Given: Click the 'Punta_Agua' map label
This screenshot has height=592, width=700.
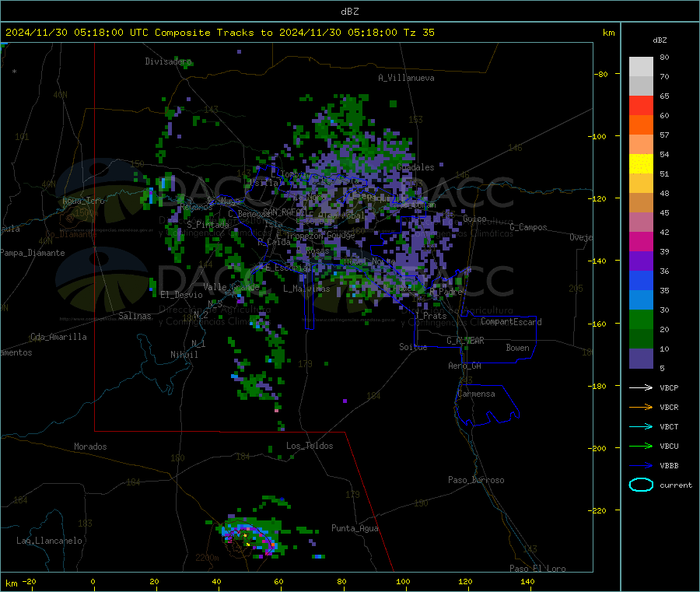Looking at the screenshot, I should coord(355,529).
